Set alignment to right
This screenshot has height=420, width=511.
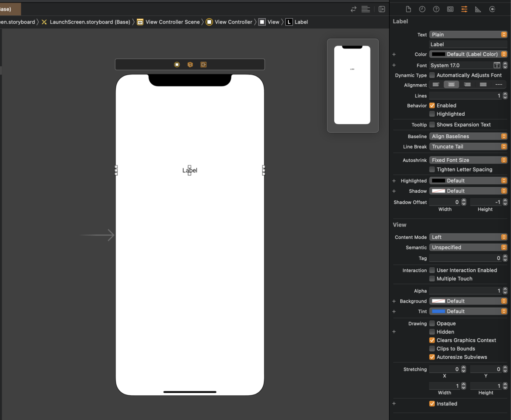pos(467,85)
